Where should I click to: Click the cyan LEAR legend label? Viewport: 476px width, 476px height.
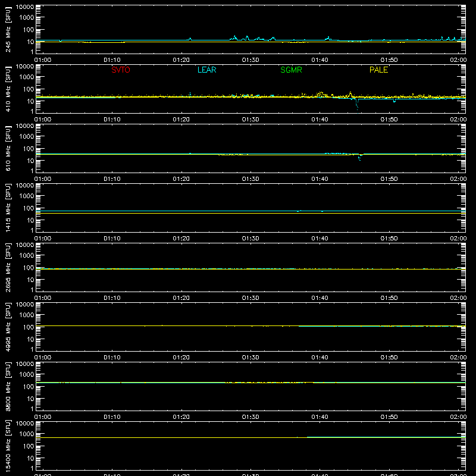[x=206, y=70]
